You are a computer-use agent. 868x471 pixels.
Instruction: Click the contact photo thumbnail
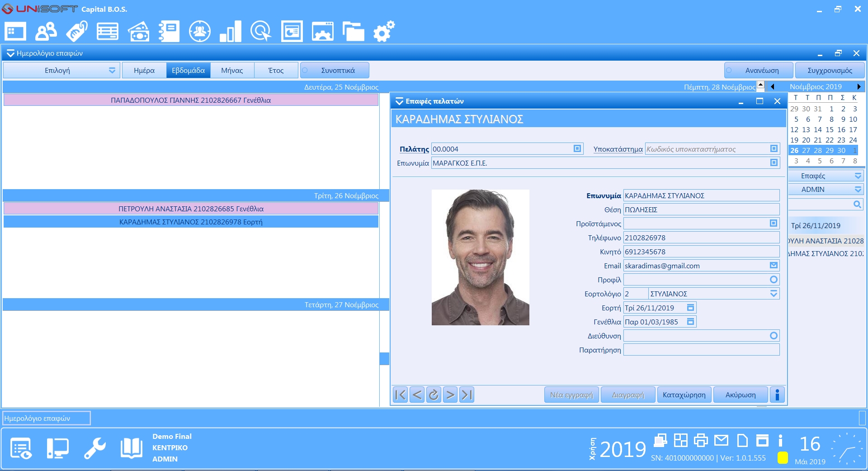pos(480,257)
